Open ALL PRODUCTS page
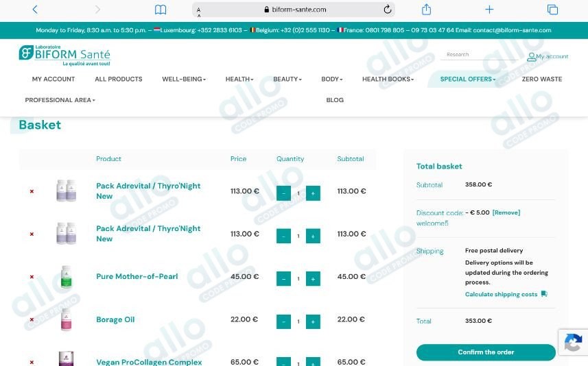588x366 pixels. 119,79
